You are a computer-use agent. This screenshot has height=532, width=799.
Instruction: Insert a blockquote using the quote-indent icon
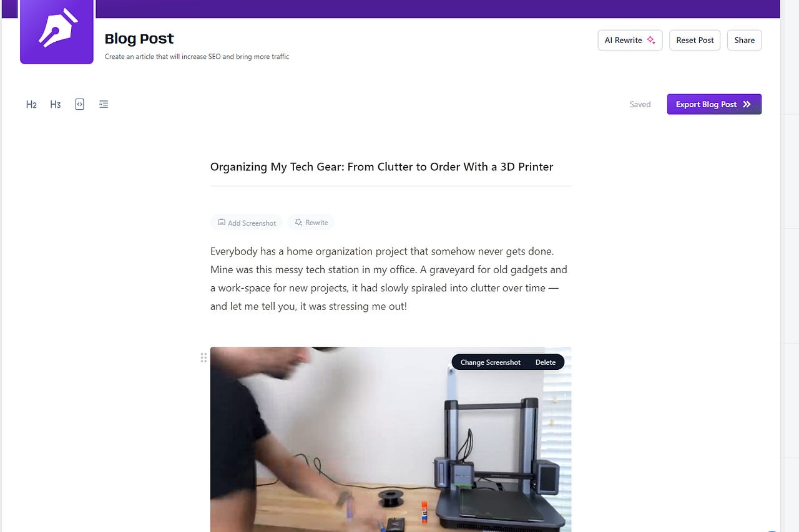(104, 104)
